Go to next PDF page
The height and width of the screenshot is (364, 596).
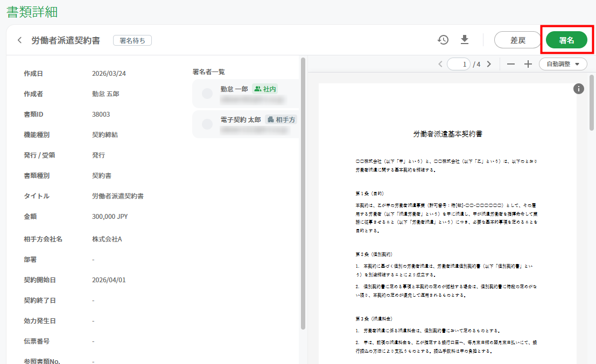(x=489, y=64)
